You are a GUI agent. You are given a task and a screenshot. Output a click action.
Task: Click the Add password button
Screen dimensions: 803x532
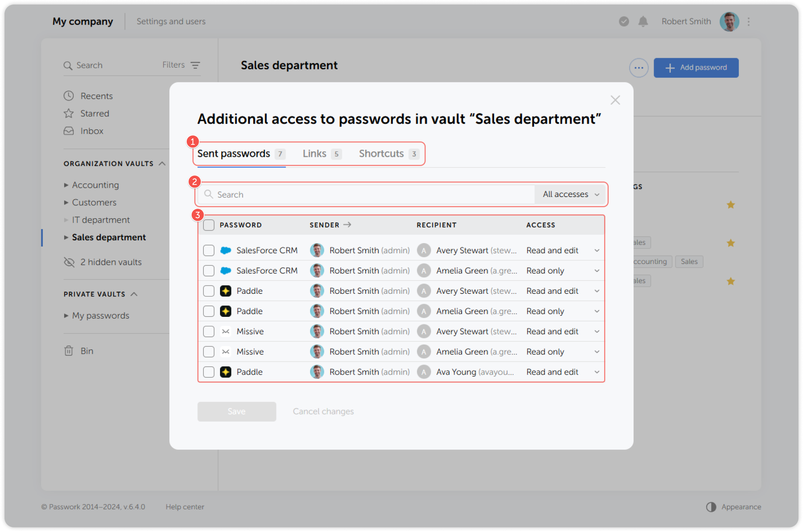(x=696, y=67)
